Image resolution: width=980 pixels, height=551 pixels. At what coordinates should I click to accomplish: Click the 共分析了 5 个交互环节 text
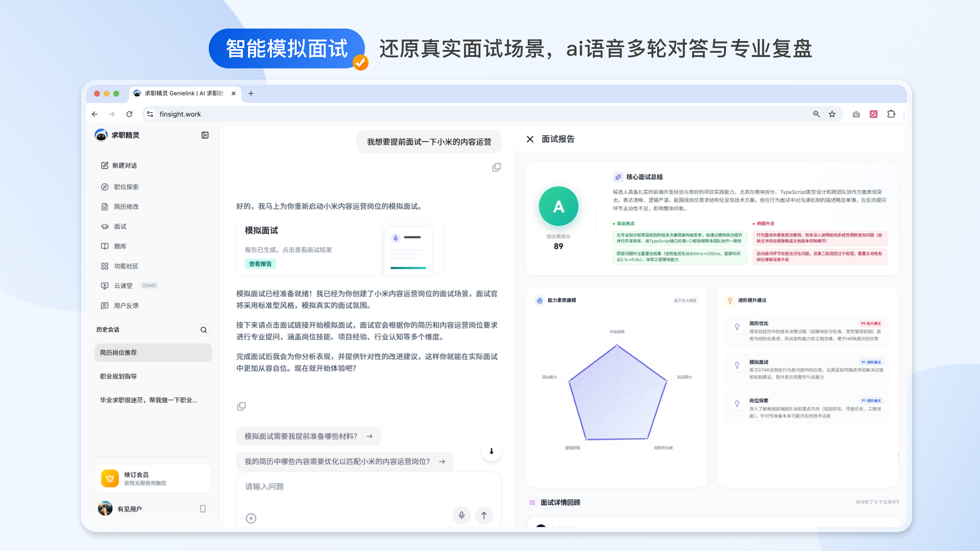coord(877,502)
